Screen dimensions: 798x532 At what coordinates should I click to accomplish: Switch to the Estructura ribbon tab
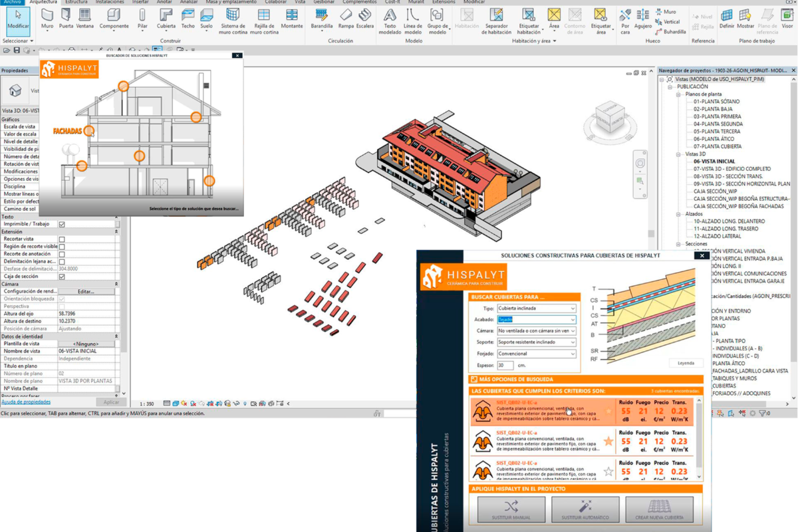point(76,2)
